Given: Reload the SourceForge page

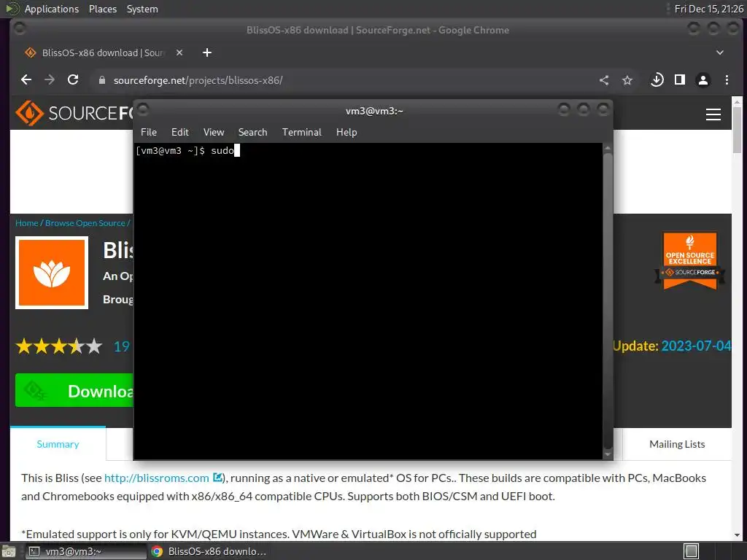Looking at the screenshot, I should pyautogui.click(x=73, y=80).
